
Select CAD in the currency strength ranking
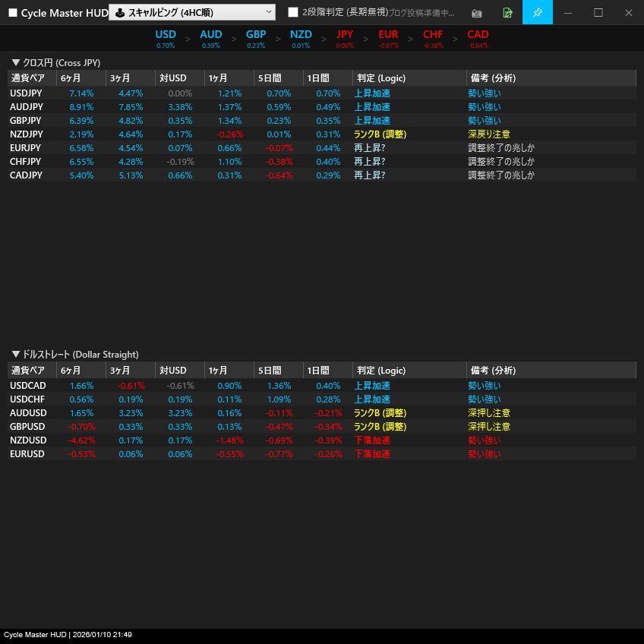pyautogui.click(x=478, y=35)
